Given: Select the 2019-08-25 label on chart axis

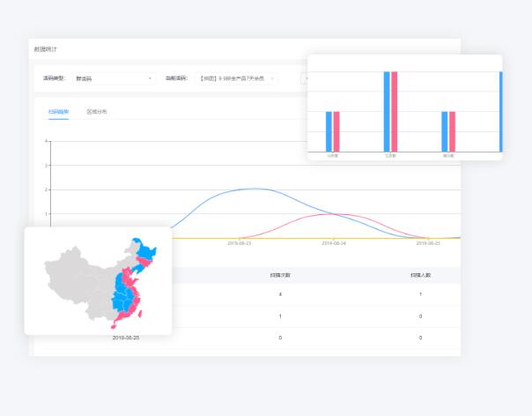Looking at the screenshot, I should click(x=428, y=243).
